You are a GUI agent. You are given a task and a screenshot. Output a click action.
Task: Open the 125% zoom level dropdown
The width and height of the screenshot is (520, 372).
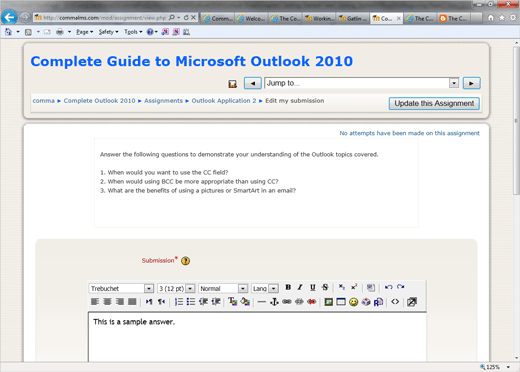(x=508, y=367)
